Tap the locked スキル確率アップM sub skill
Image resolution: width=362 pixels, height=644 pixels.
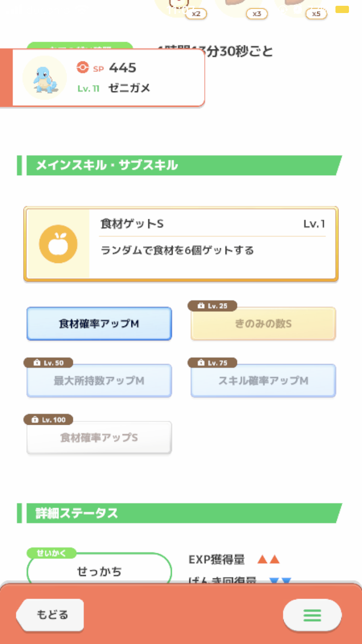pyautogui.click(x=263, y=381)
